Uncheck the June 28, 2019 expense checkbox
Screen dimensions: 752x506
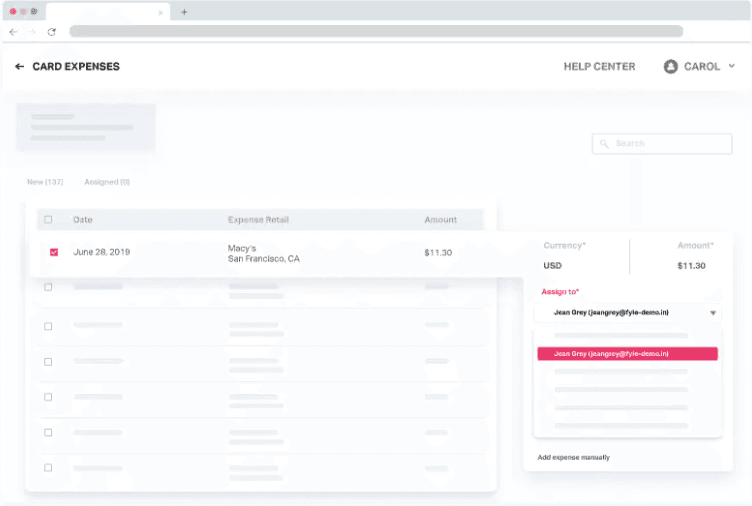pyautogui.click(x=54, y=252)
